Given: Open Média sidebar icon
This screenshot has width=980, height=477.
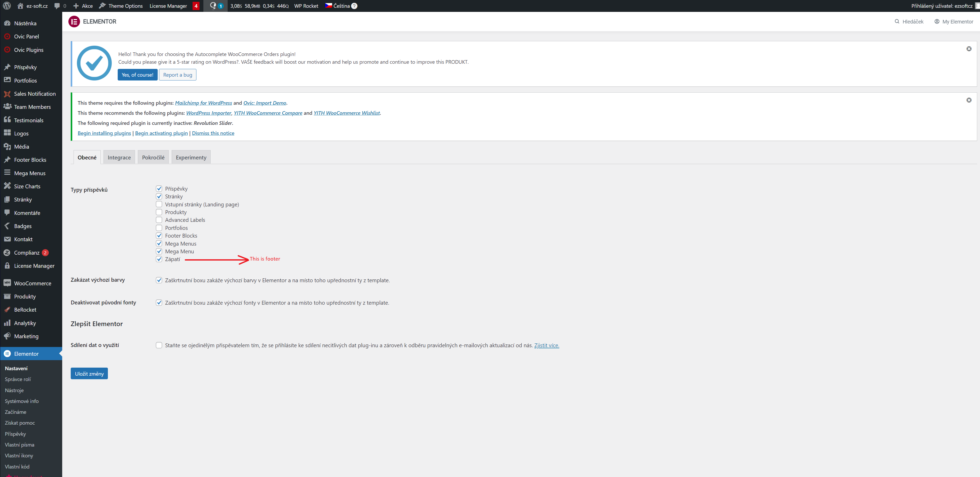Looking at the screenshot, I should pyautogui.click(x=7, y=147).
